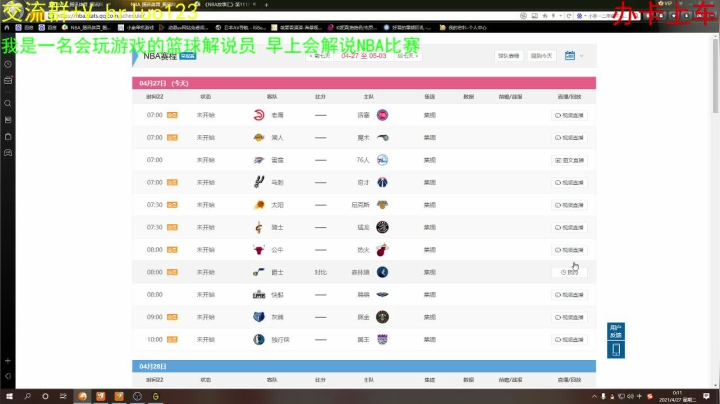Image resolution: width=720 pixels, height=404 pixels.
Task: Click the Hawks team logo
Action: 259,115
